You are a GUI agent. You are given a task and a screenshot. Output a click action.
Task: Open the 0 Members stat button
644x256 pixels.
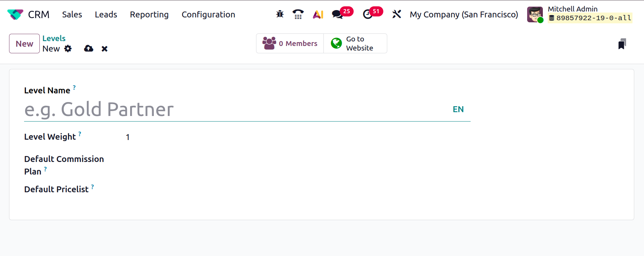[290, 44]
